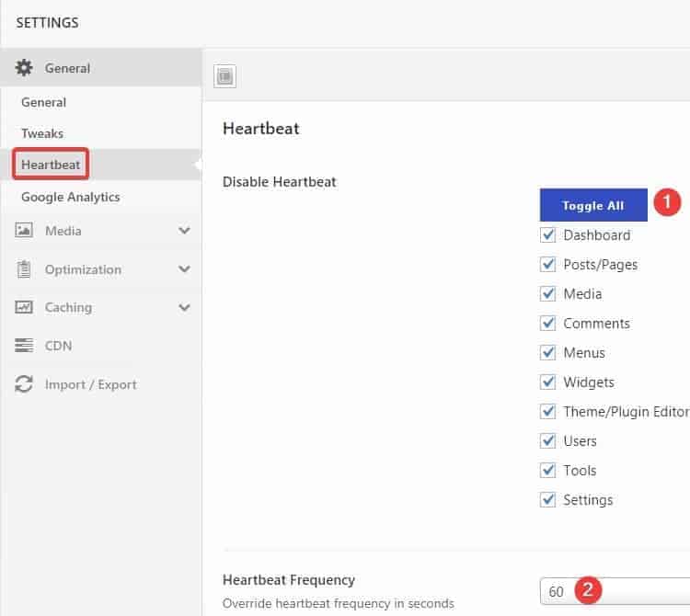Toggle the Widgets checkbox
This screenshot has height=616, width=690.
point(548,382)
